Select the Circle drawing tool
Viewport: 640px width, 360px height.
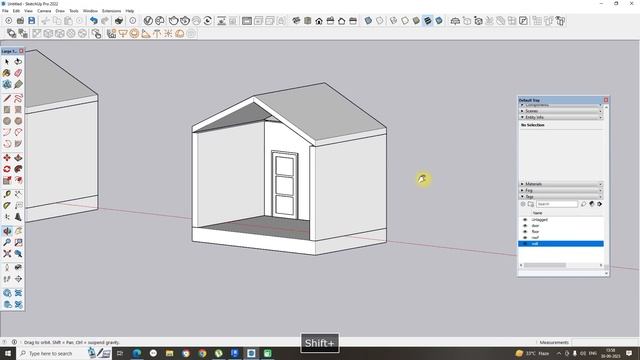pyautogui.click(x=7, y=121)
